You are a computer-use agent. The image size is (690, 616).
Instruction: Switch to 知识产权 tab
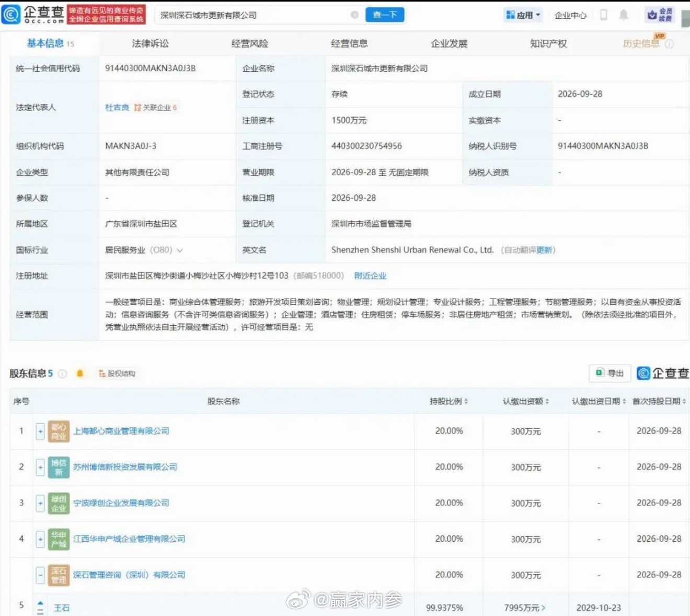(x=548, y=43)
